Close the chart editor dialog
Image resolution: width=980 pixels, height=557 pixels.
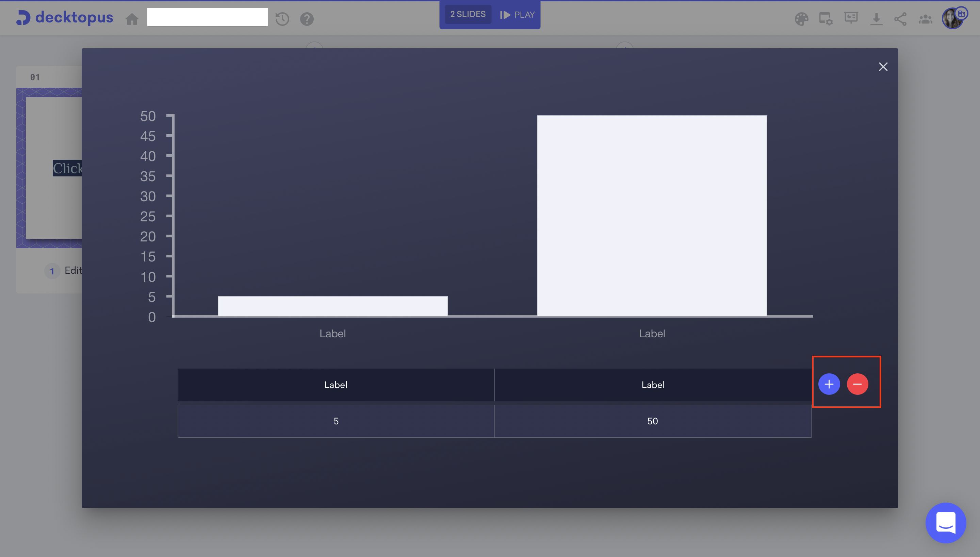click(883, 67)
